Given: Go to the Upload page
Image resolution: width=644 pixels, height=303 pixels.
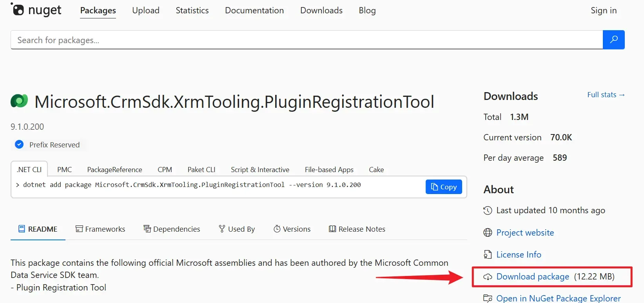Looking at the screenshot, I should [146, 11].
